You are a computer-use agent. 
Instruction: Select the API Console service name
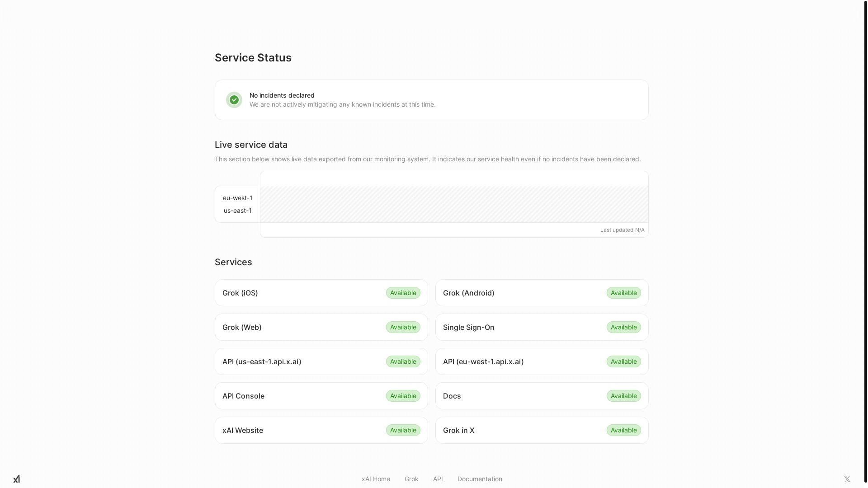(243, 396)
